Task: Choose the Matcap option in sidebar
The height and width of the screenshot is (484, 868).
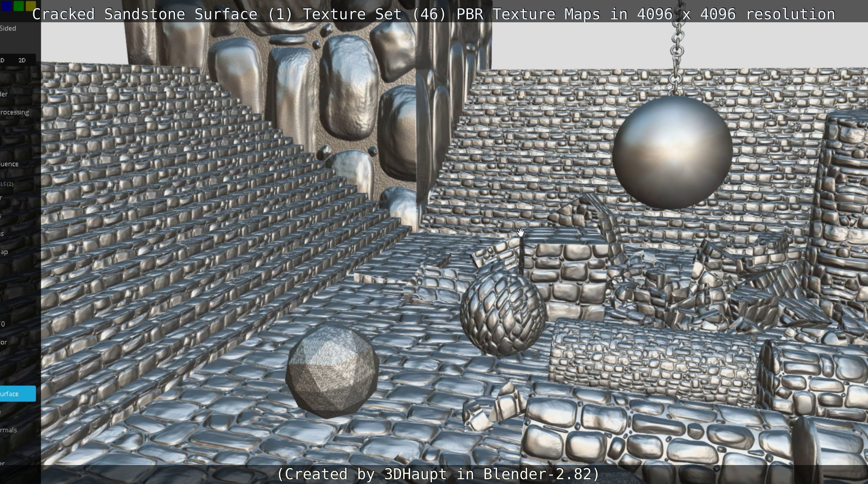Action: [x=4, y=252]
